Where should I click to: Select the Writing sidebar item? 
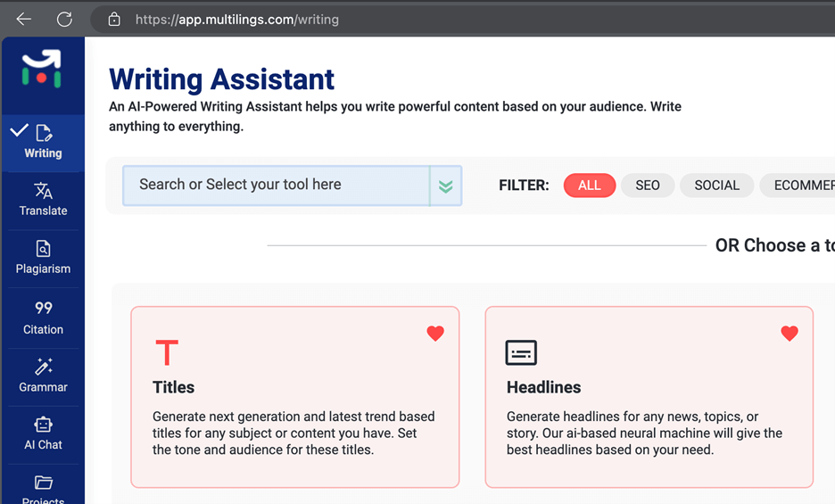coord(43,143)
